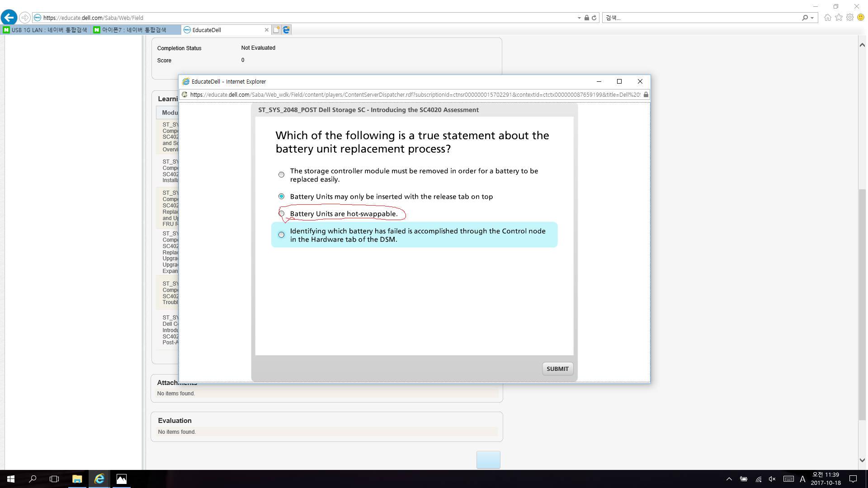
Task: Click the light blue button at page bottom
Action: coord(488,460)
